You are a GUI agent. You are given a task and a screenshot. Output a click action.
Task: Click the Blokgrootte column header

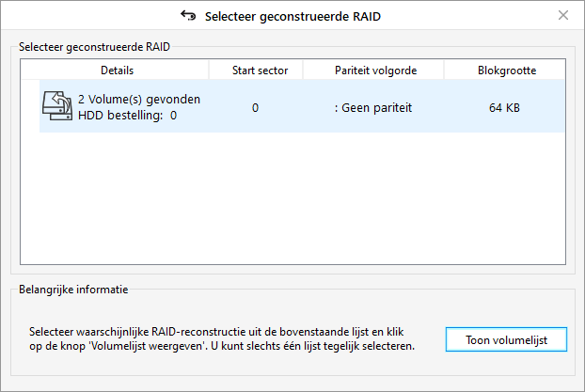point(505,71)
